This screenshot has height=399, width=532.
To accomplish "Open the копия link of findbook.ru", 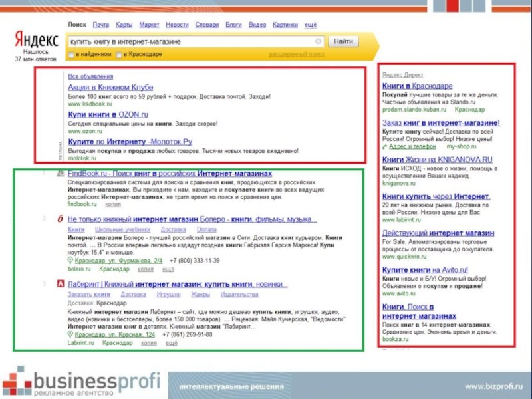I will [113, 204].
